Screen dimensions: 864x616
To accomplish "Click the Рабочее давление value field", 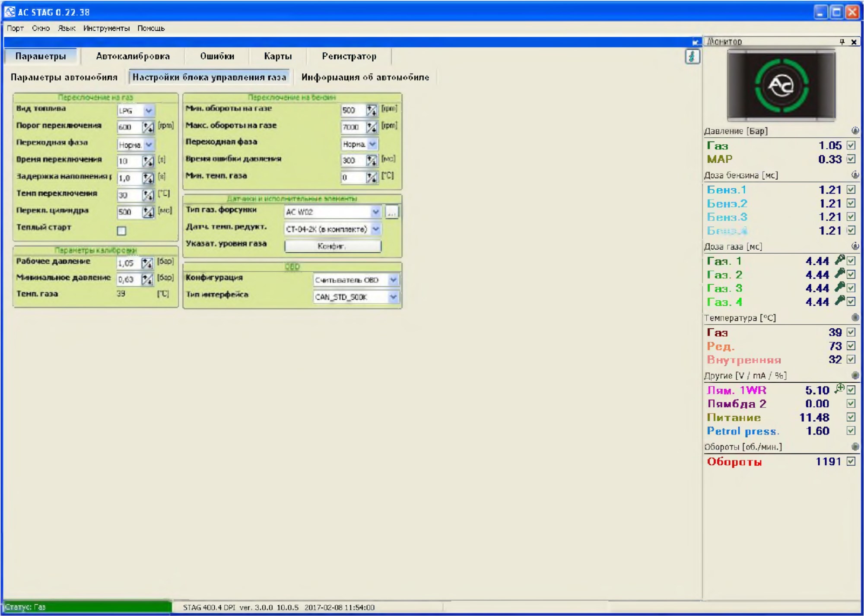I will [x=129, y=263].
